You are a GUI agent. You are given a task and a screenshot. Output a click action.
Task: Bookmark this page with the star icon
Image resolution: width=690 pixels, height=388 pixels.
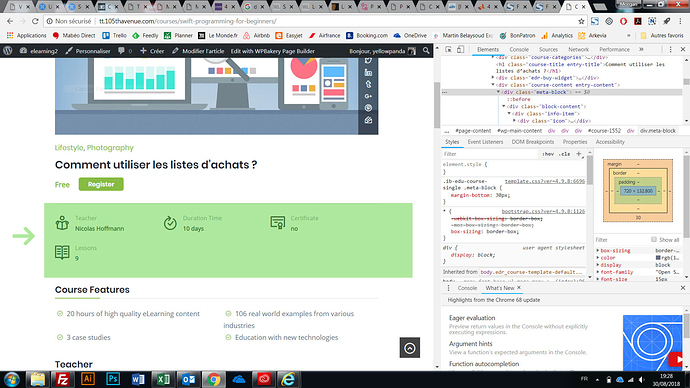tap(581, 21)
